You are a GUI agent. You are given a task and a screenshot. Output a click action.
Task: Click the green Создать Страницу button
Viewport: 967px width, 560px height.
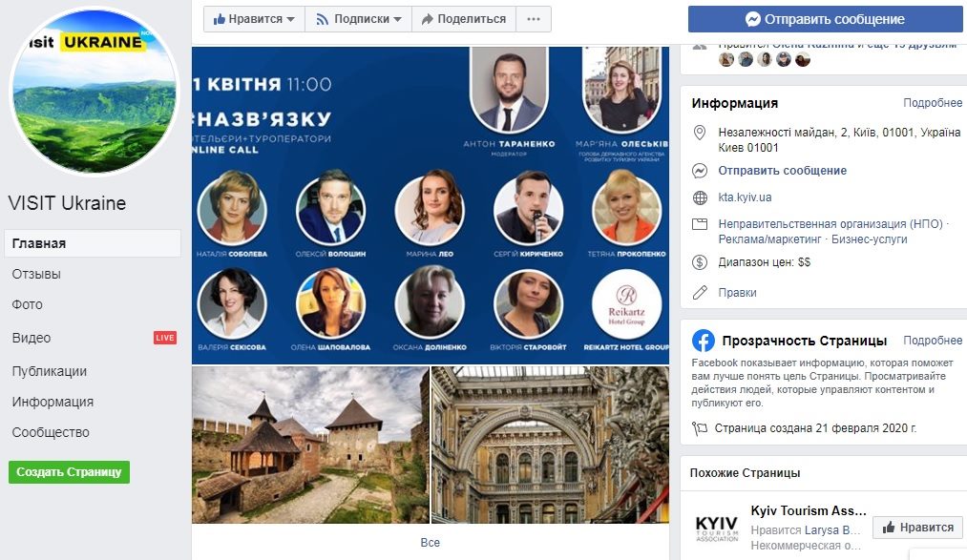click(x=69, y=472)
